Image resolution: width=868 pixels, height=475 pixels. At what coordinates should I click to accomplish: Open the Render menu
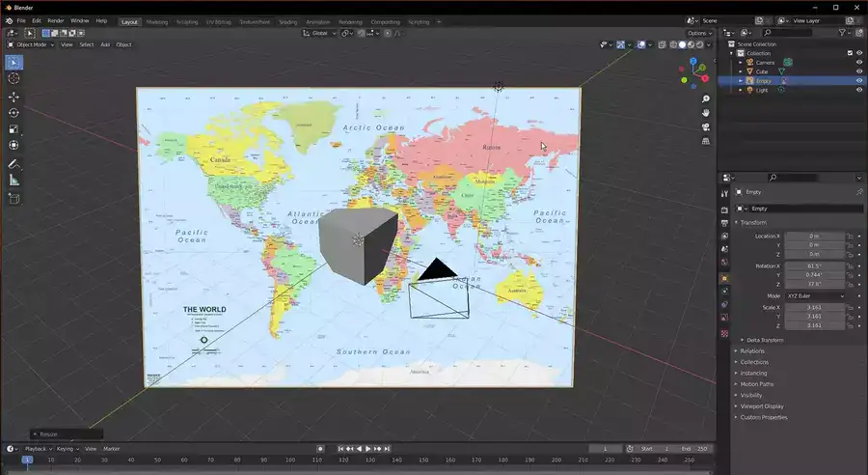[55, 21]
